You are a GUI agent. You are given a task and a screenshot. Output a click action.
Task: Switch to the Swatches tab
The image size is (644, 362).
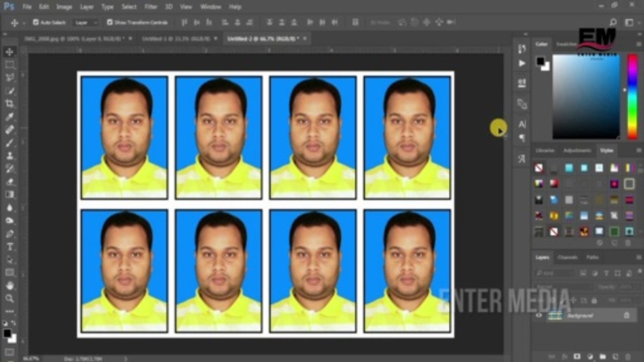566,44
